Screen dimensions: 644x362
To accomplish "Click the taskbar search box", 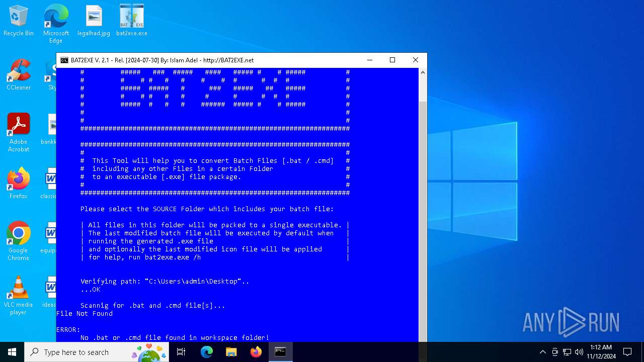I will [97, 352].
